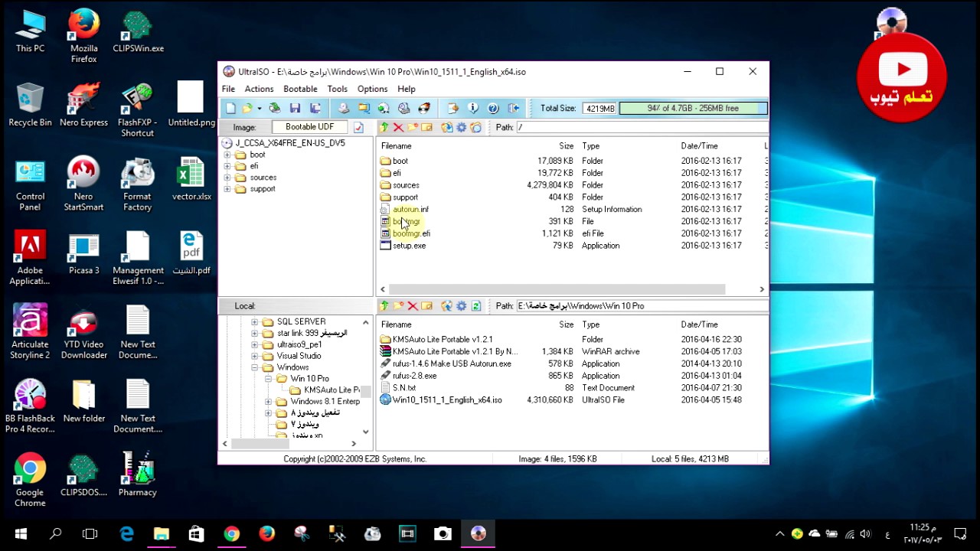Click the Microsoft Edge taskbar icon
The height and width of the screenshot is (551, 980).
(x=126, y=533)
